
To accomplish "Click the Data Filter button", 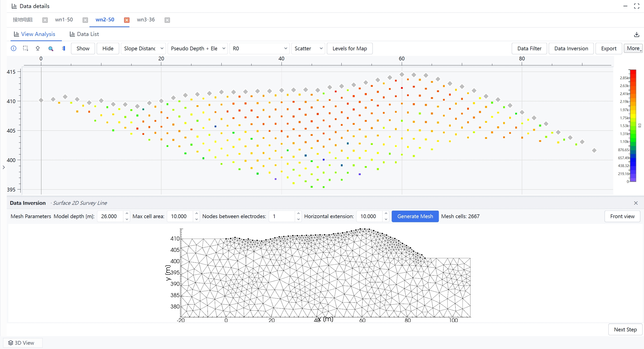I will tap(529, 48).
